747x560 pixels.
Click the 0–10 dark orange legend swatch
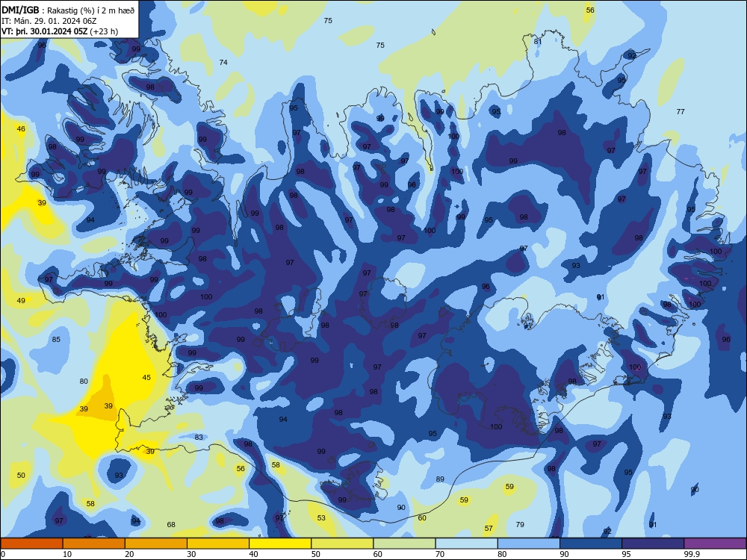pyautogui.click(x=31, y=544)
